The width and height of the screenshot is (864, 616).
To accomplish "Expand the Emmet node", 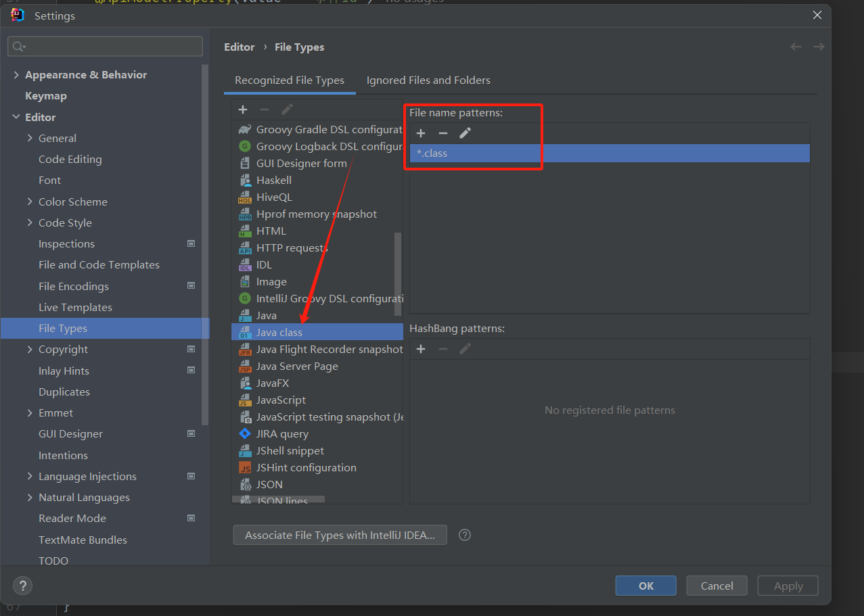I will pos(30,412).
